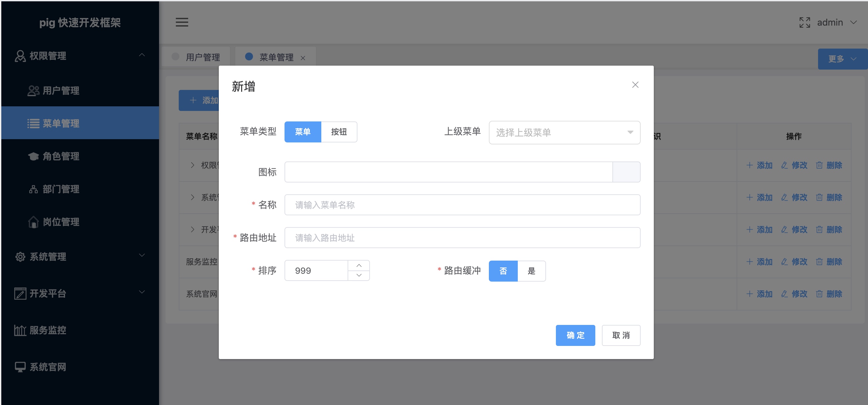Set 路由缓冲 to 是
Viewport: 868px width, 405px height.
[x=532, y=271]
